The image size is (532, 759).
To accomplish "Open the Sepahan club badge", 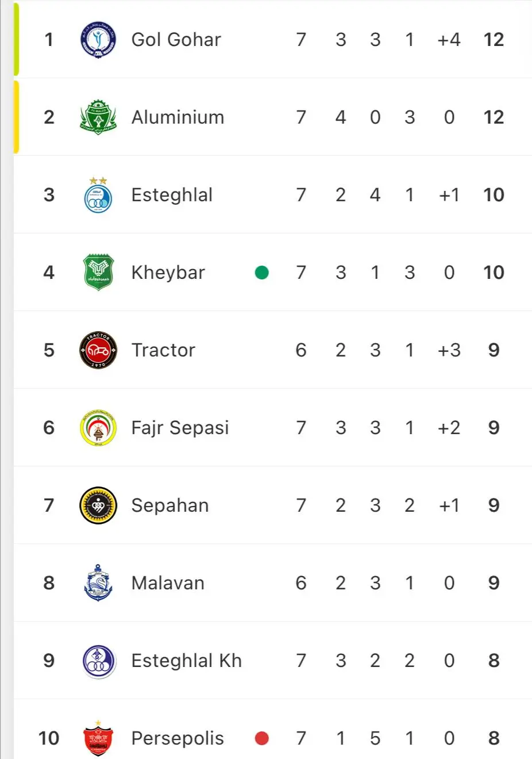I will pyautogui.click(x=98, y=505).
